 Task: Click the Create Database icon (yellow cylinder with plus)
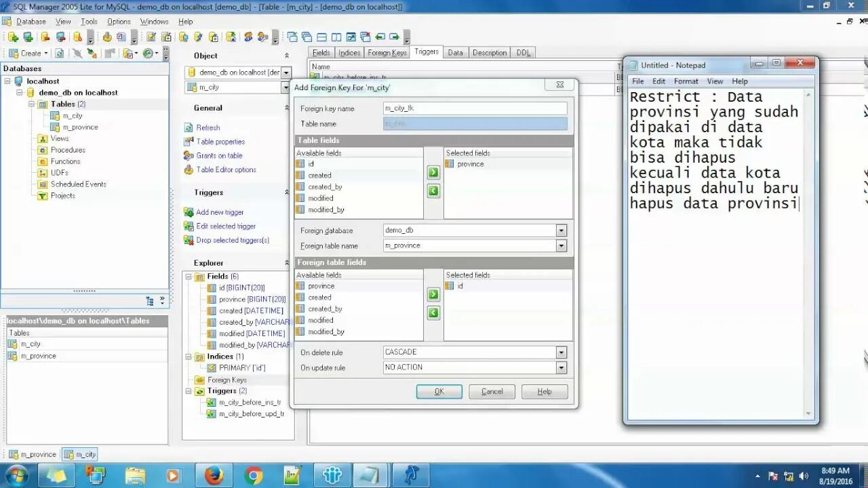click(13, 37)
